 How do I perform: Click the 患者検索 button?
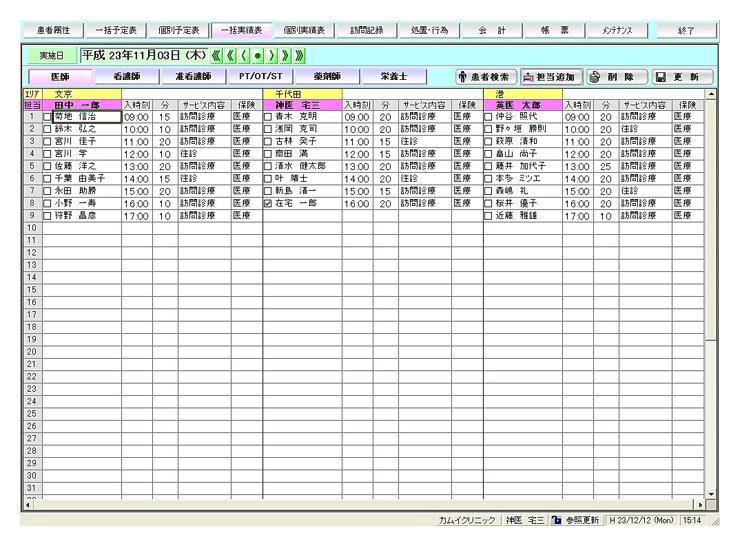[486, 76]
